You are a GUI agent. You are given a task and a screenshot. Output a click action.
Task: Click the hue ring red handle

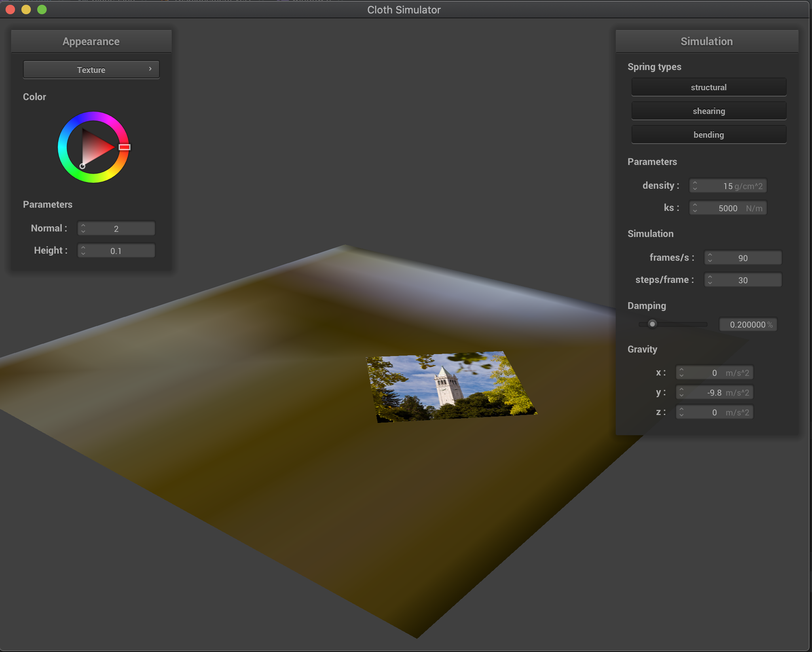point(125,147)
